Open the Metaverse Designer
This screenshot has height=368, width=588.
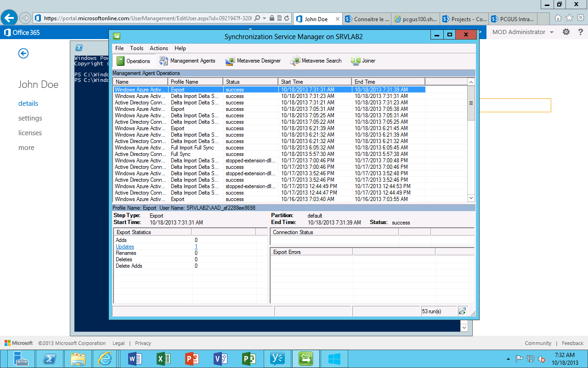[x=253, y=61]
